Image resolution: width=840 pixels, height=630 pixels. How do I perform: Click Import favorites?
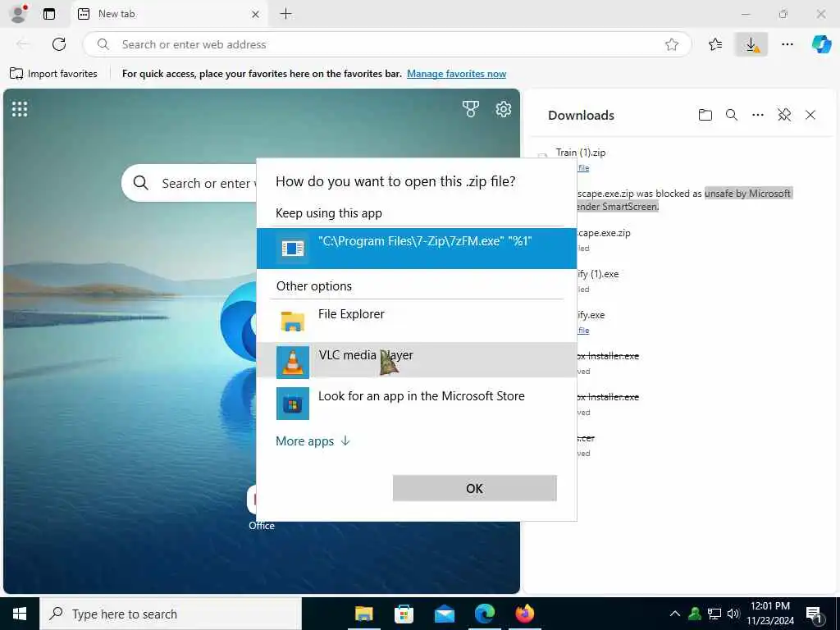click(54, 73)
